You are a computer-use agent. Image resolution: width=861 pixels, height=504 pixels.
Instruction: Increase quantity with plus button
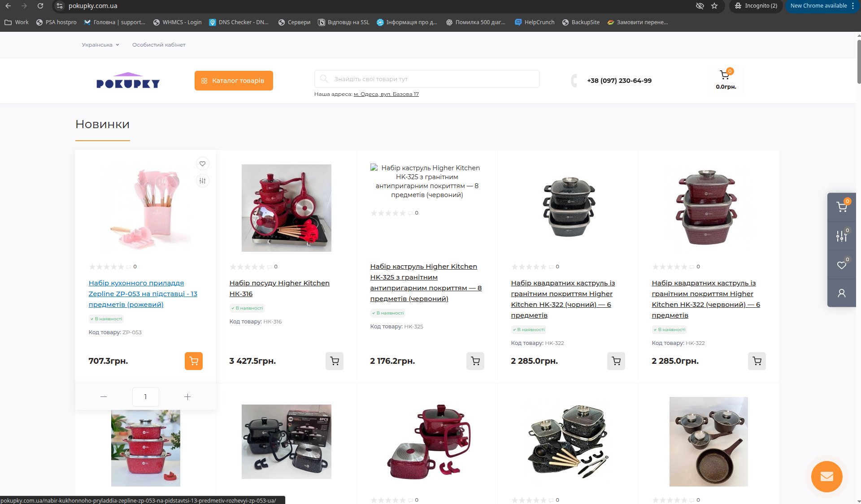click(x=187, y=397)
